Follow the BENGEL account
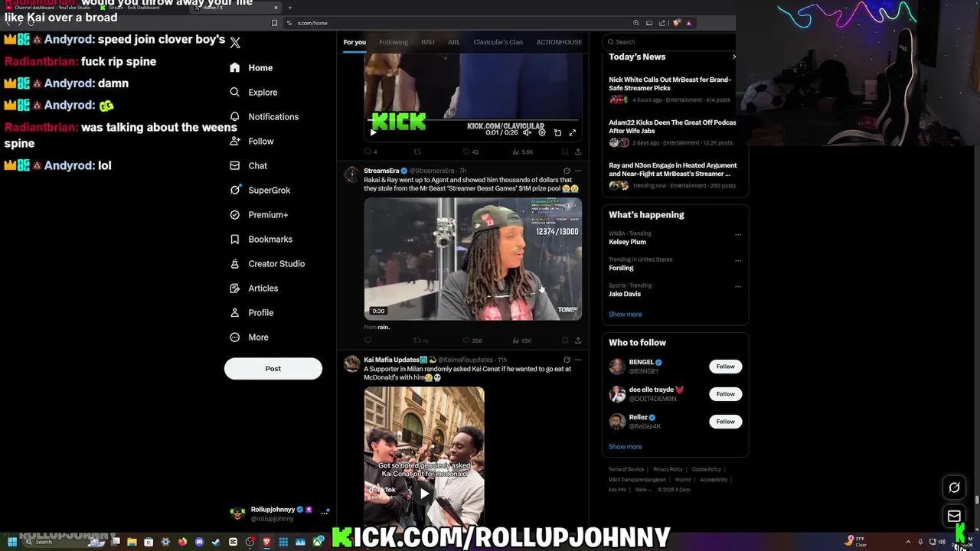980x551 pixels. pos(725,367)
